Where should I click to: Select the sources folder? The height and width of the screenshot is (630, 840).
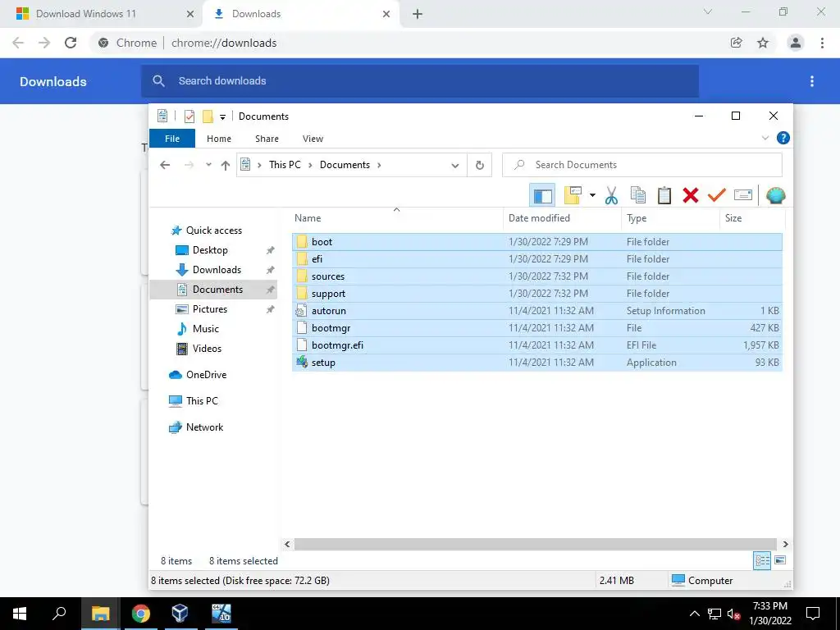pyautogui.click(x=536, y=276)
